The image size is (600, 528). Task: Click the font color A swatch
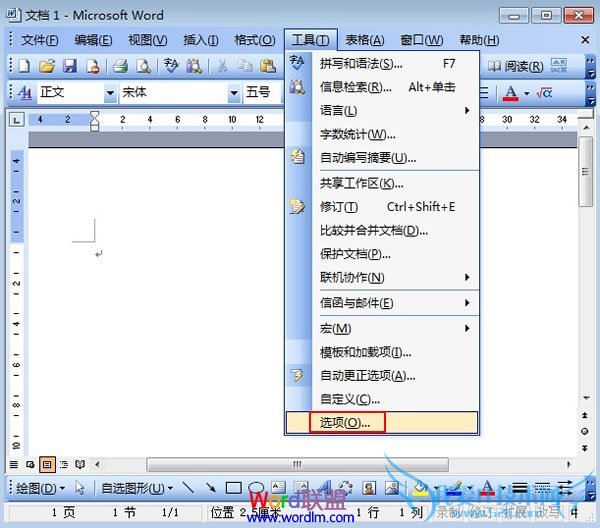(510, 93)
